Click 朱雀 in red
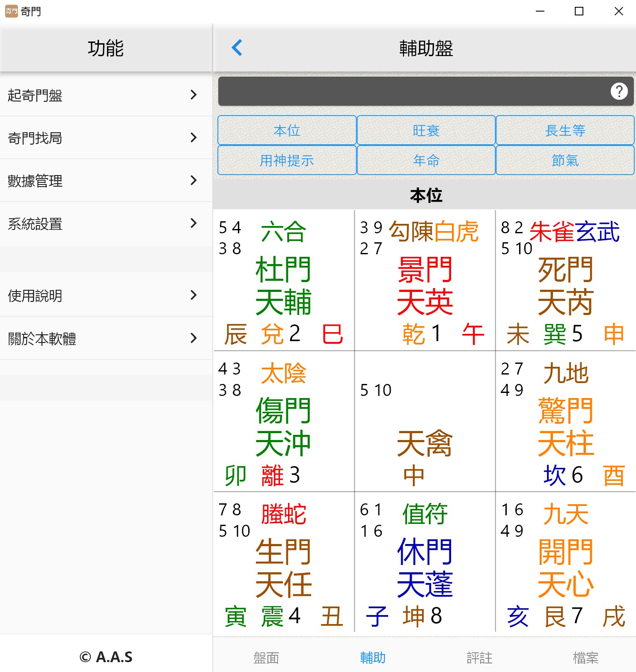 [x=552, y=232]
